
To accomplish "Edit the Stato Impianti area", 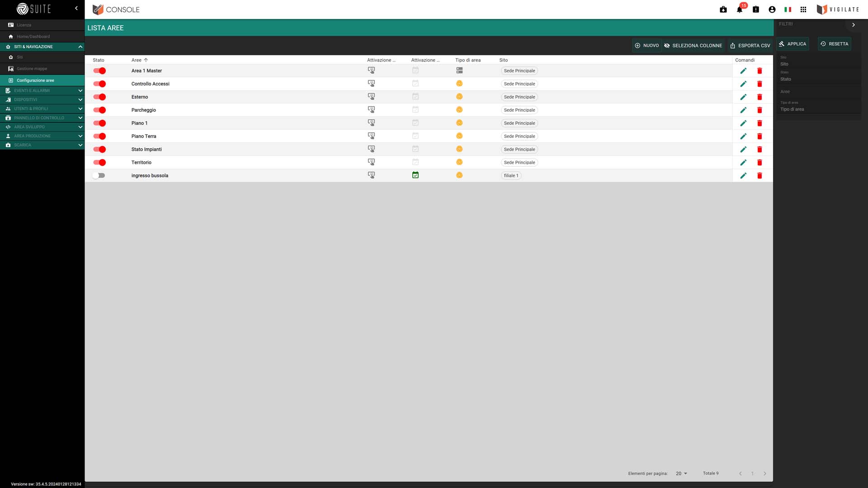I will pyautogui.click(x=743, y=150).
